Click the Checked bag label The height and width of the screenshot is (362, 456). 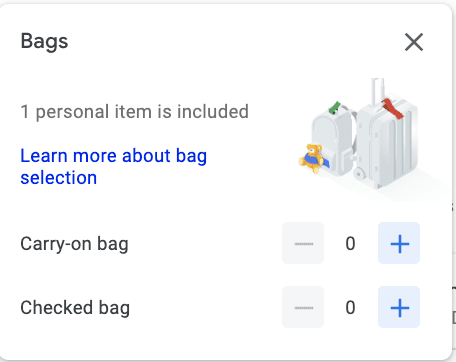75,308
